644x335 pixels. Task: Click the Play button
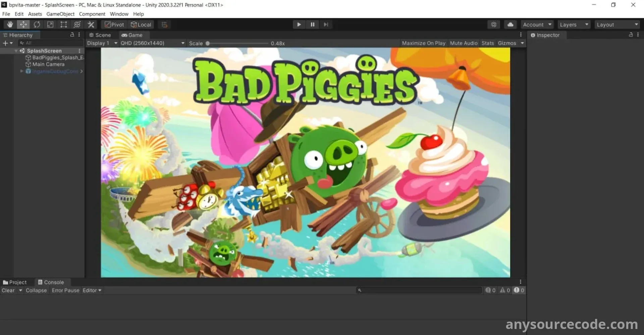point(299,24)
